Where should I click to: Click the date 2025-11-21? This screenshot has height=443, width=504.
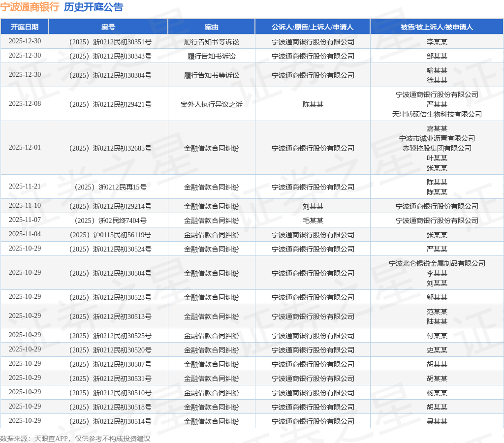coord(25,186)
